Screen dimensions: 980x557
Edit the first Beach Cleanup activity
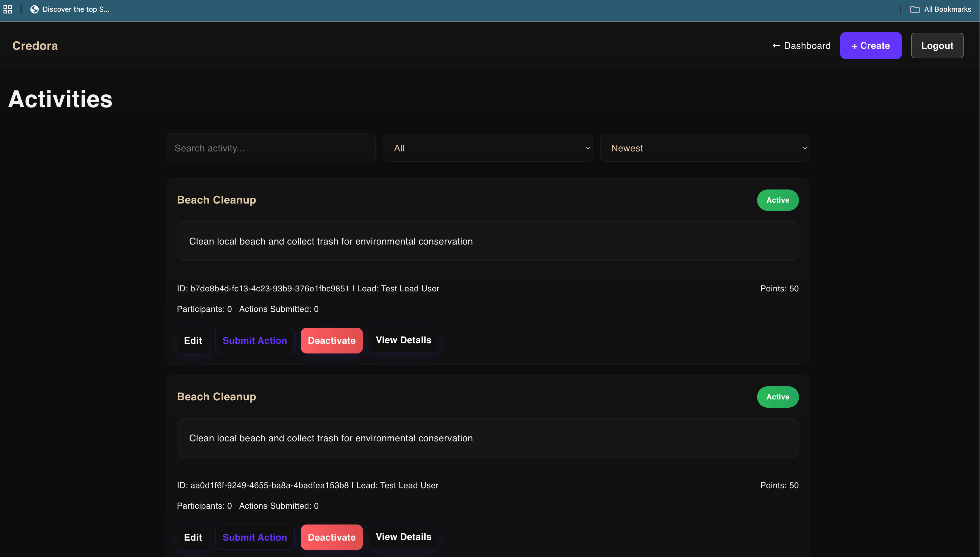tap(193, 341)
